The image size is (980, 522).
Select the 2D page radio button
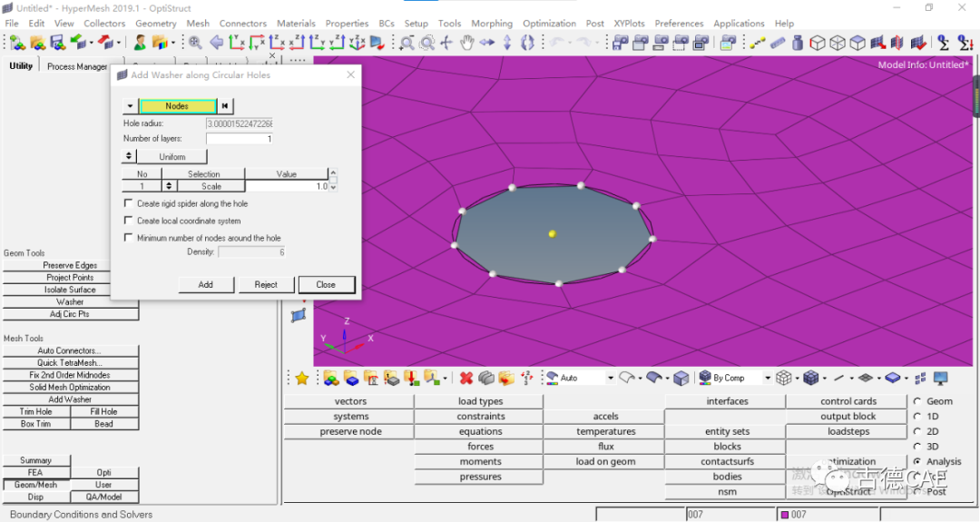917,431
